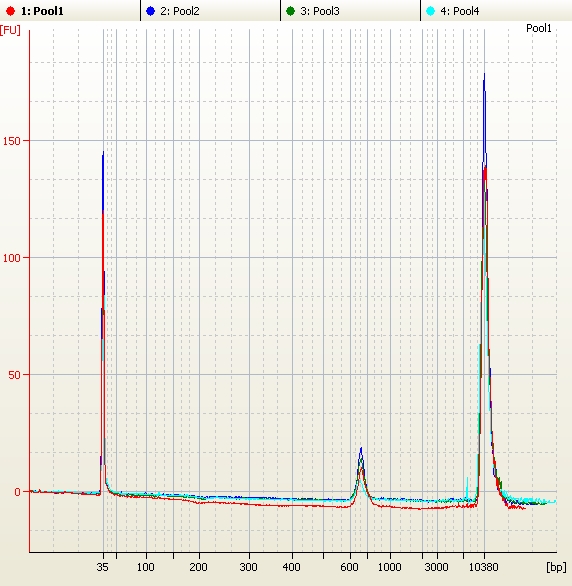Click the blue Pool2 color dot
572x586 pixels.
coord(150,11)
